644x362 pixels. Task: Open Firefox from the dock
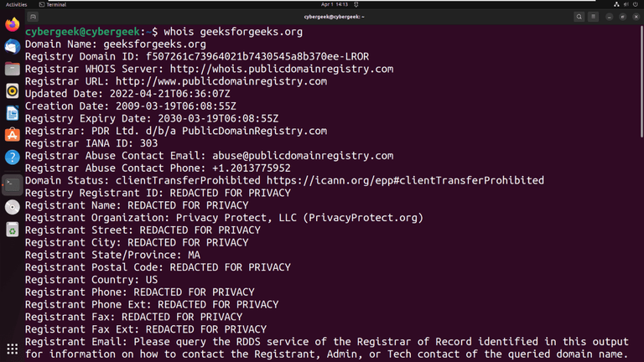pyautogui.click(x=12, y=25)
